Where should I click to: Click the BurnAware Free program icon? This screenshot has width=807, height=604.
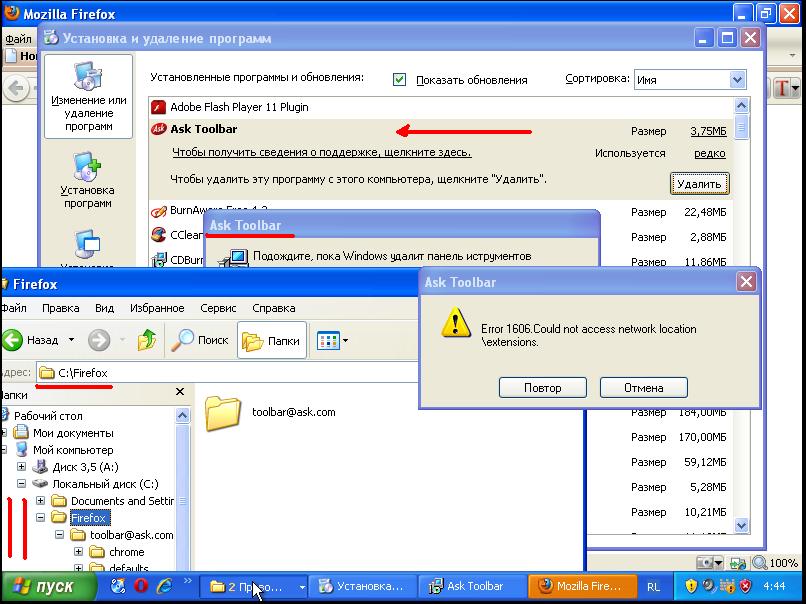159,211
